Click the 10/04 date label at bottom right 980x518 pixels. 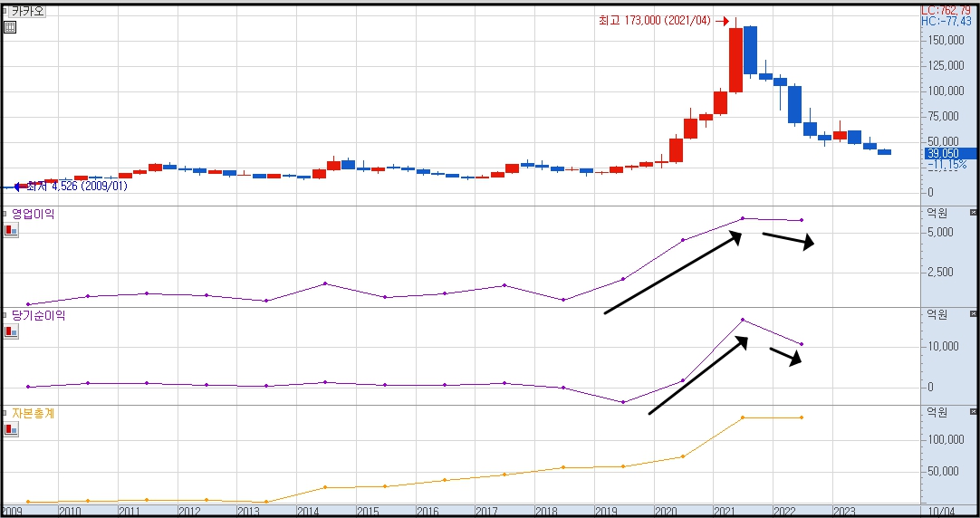944,511
